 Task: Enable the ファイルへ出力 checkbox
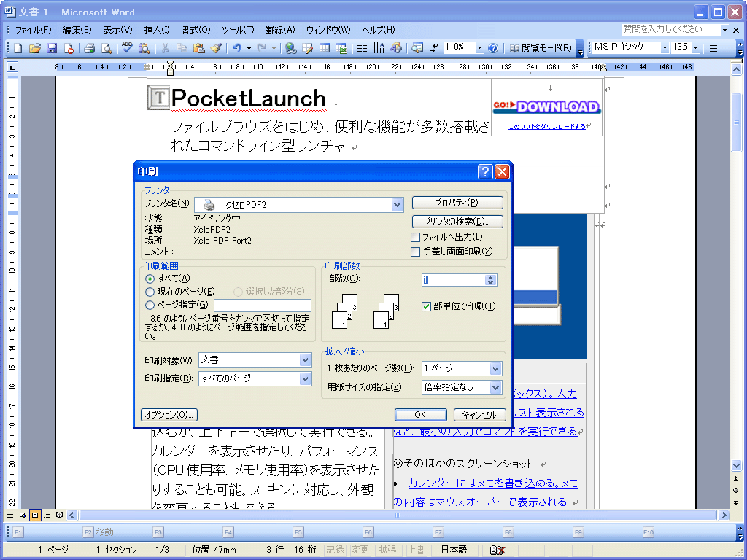click(416, 238)
